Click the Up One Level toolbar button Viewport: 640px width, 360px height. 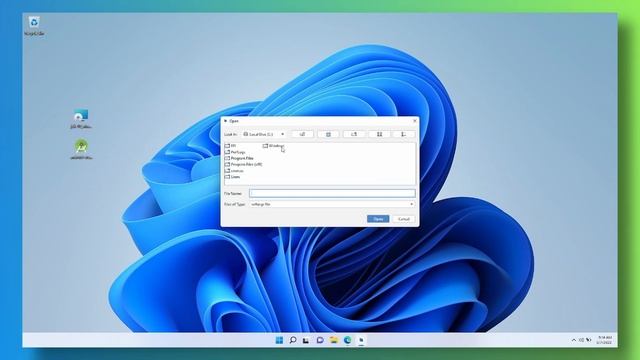pos(302,134)
